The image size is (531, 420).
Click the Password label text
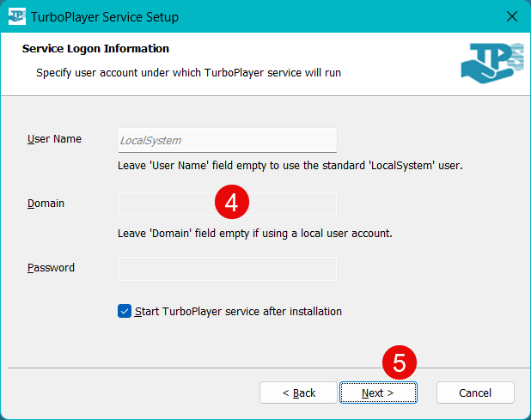pos(51,268)
